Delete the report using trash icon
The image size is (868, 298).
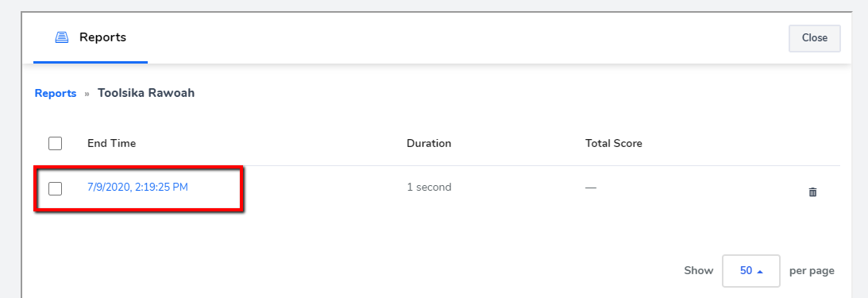coord(812,192)
